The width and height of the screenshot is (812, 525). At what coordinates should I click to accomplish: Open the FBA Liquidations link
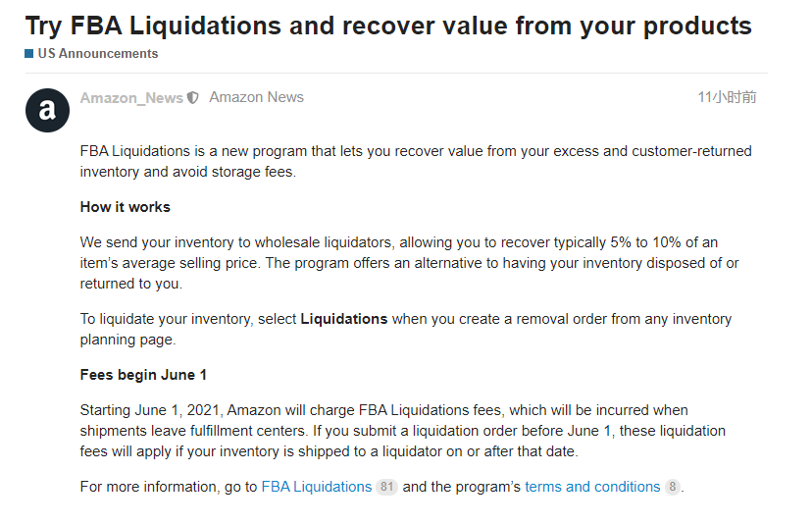[316, 487]
